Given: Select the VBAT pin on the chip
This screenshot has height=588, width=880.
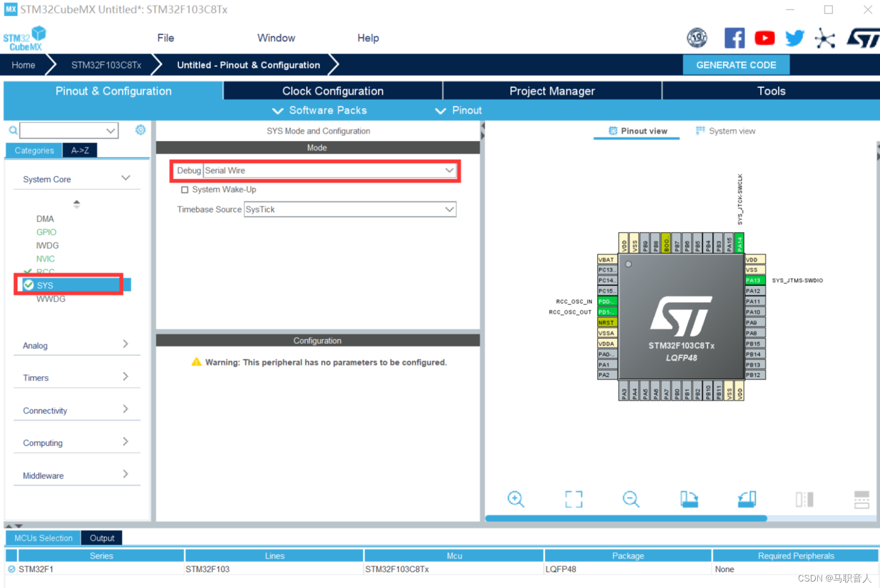Looking at the screenshot, I should tap(607, 259).
